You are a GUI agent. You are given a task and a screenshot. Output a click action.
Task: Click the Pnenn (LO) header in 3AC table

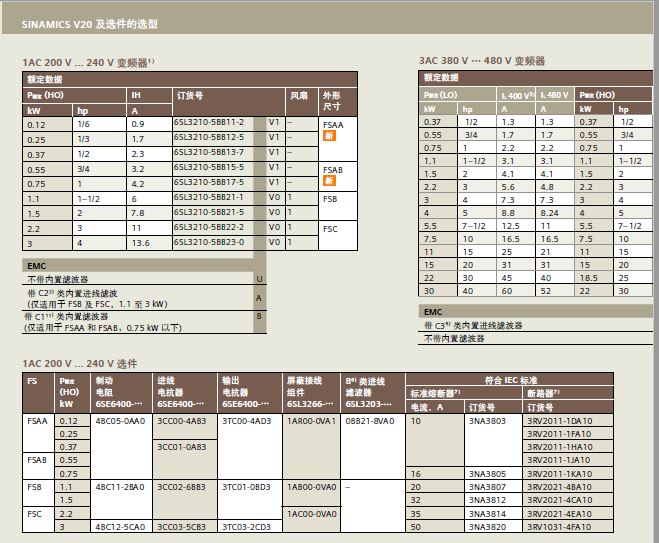pyautogui.click(x=457, y=95)
